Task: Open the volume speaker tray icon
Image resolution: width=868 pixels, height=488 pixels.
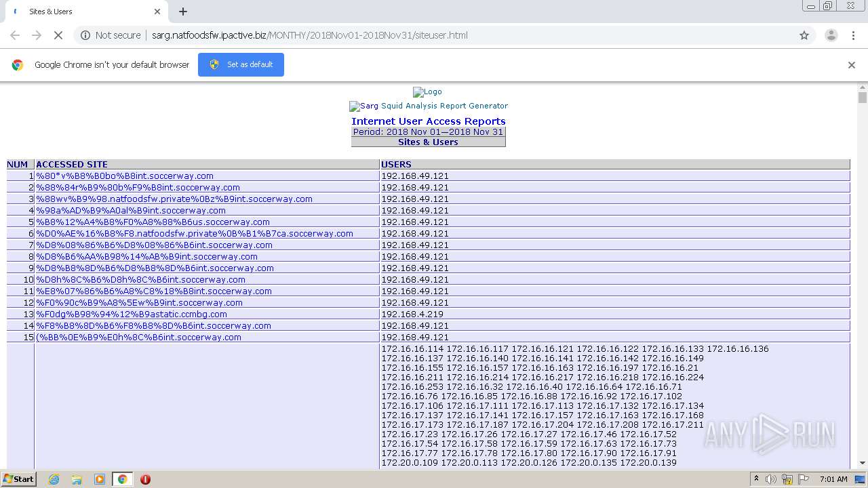Action: click(771, 479)
